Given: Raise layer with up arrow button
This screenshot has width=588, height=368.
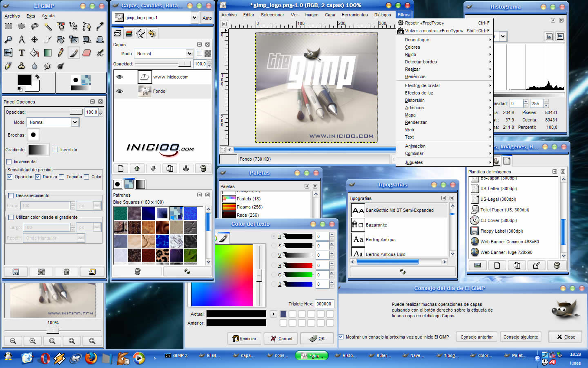Looking at the screenshot, I should [137, 168].
